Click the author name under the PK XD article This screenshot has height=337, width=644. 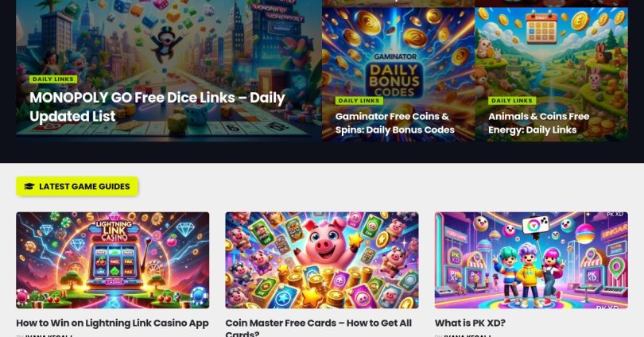point(469,335)
